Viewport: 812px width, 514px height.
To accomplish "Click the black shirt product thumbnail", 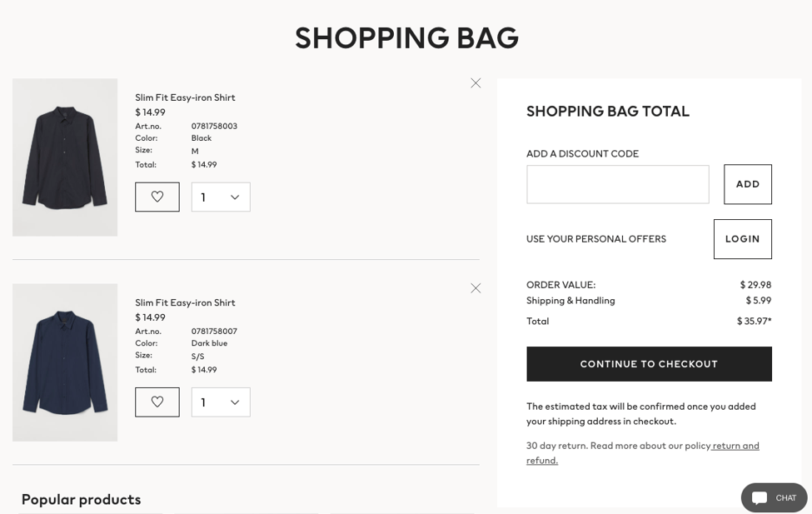I will click(64, 157).
